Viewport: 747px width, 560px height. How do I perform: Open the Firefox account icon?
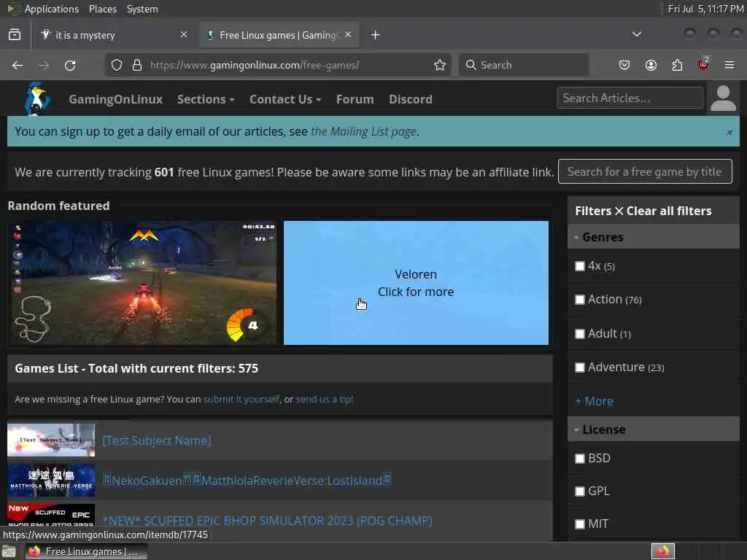pyautogui.click(x=651, y=65)
